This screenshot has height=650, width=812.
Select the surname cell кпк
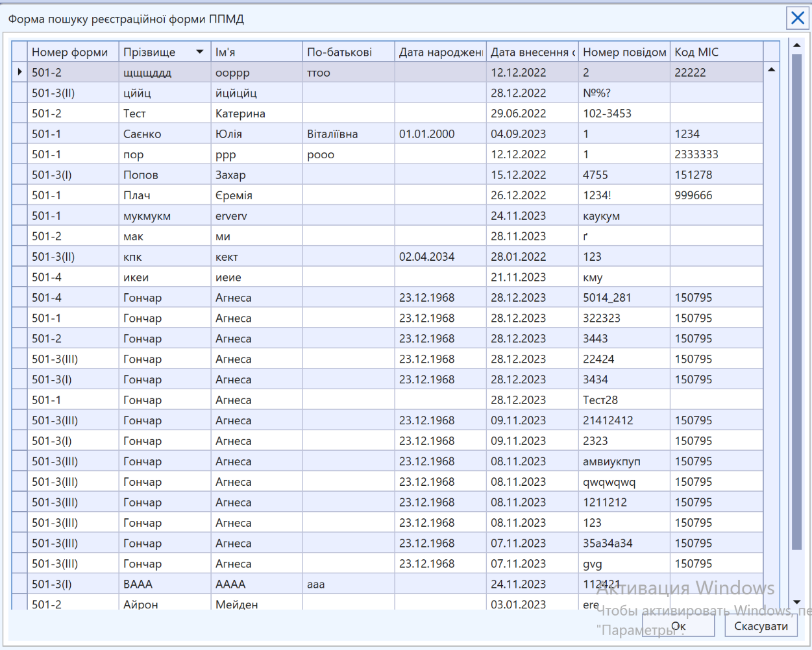pos(165,257)
